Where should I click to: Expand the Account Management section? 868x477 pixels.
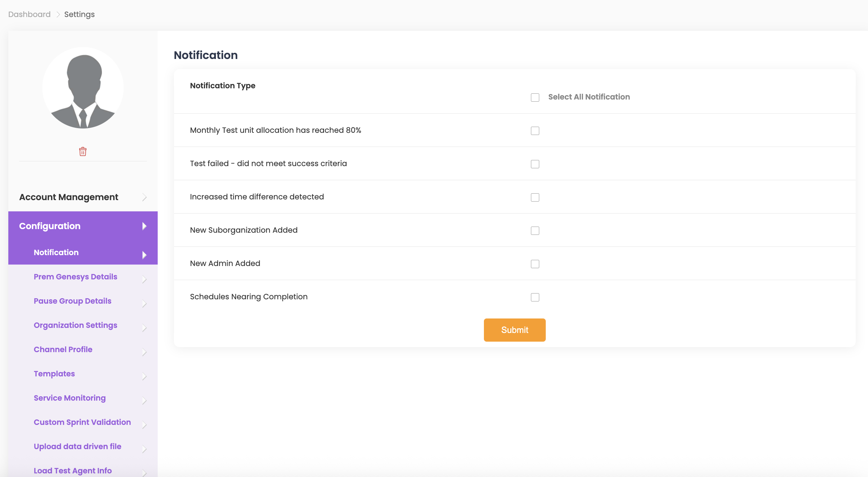pos(69,197)
